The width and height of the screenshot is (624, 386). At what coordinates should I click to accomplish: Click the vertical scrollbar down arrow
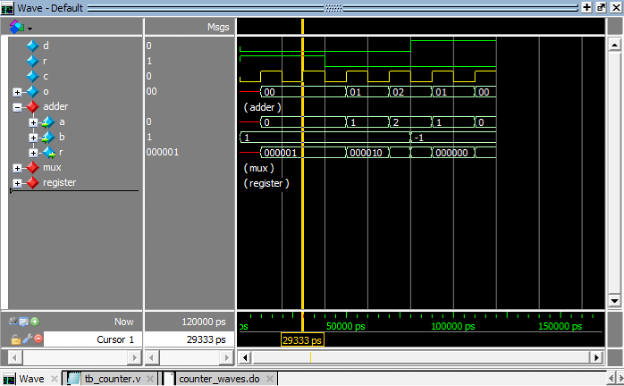614,301
